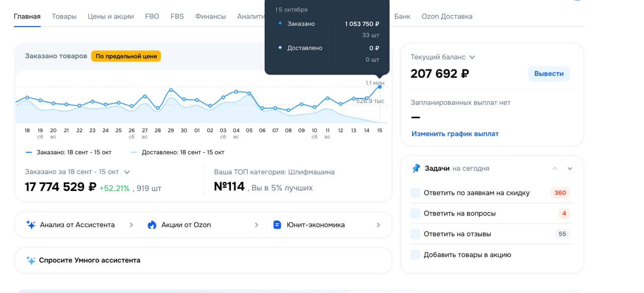Viewport: 644px width, 293px height.
Task: Check Ответить на отзывы task
Action: coord(416,234)
